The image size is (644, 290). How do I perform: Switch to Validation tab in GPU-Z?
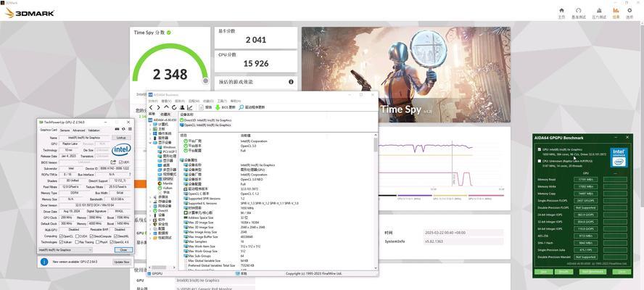[94, 130]
